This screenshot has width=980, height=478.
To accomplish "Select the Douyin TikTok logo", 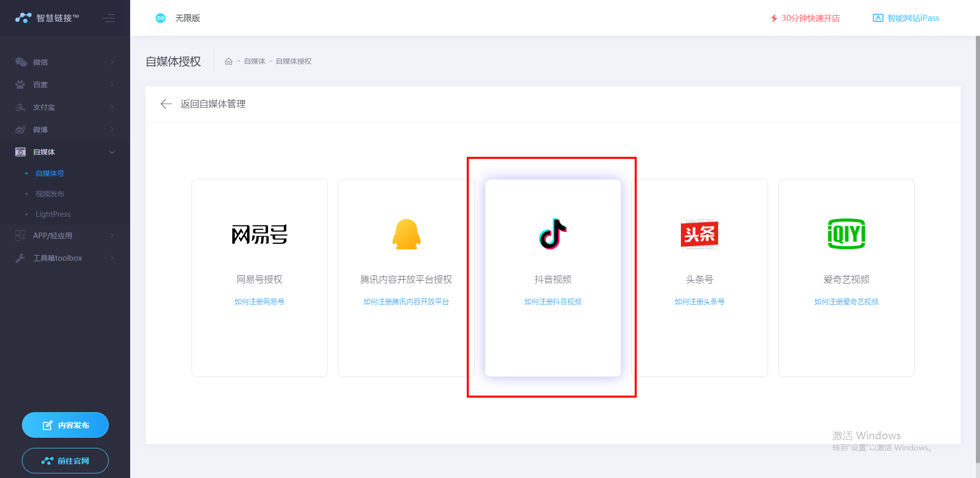I will coord(553,234).
